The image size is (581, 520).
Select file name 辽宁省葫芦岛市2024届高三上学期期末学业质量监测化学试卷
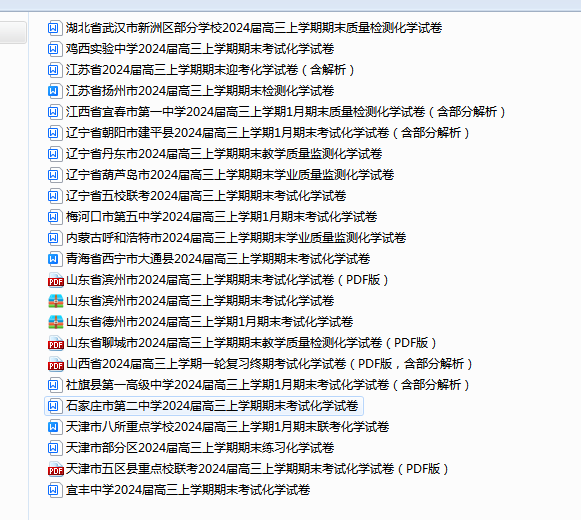click(x=230, y=175)
